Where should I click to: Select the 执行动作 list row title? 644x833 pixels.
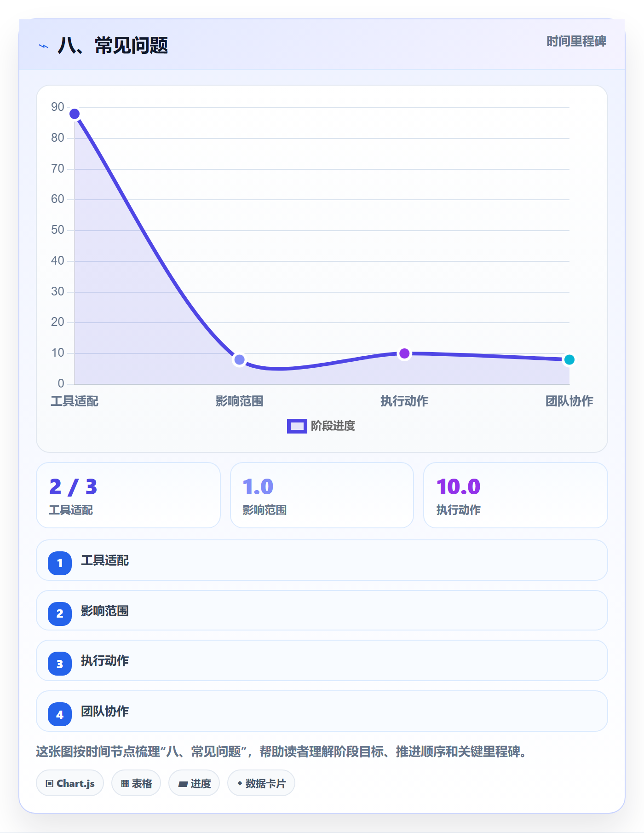coord(105,661)
